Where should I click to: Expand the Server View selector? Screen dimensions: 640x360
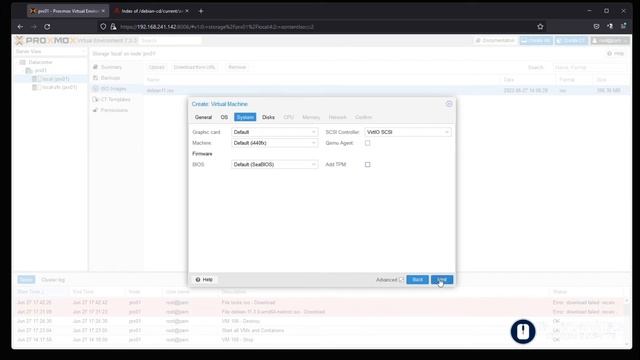[50, 52]
